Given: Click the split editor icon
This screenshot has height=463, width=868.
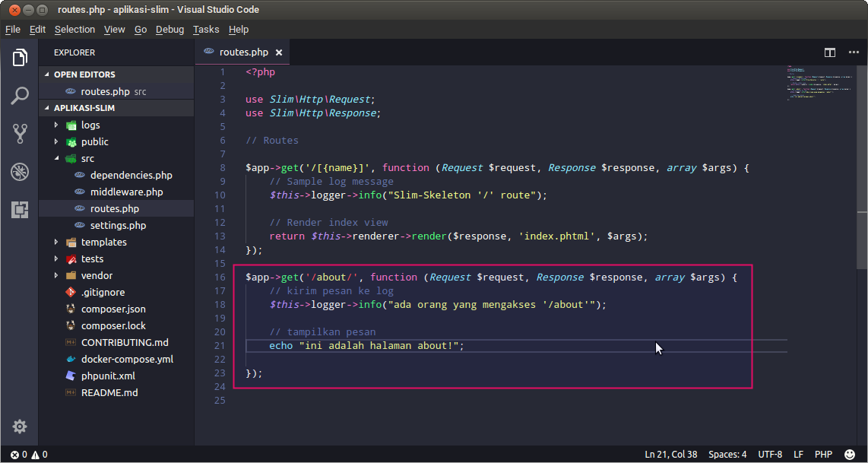Looking at the screenshot, I should coord(830,52).
